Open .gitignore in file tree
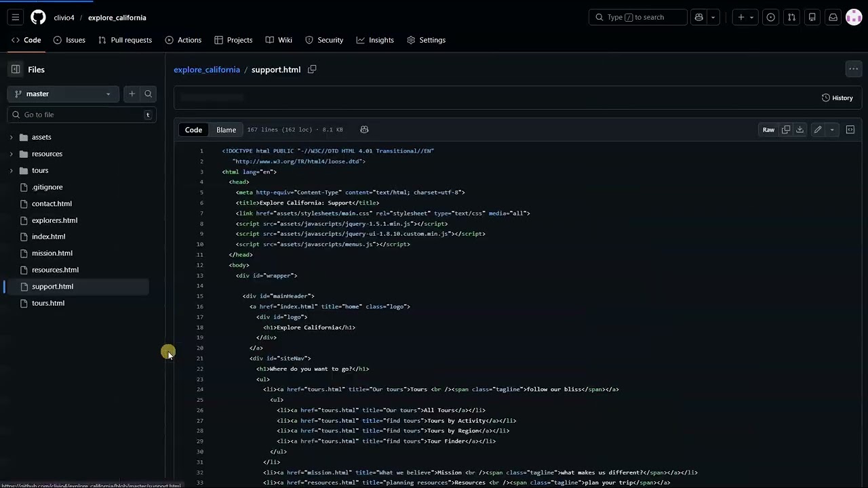 [47, 187]
